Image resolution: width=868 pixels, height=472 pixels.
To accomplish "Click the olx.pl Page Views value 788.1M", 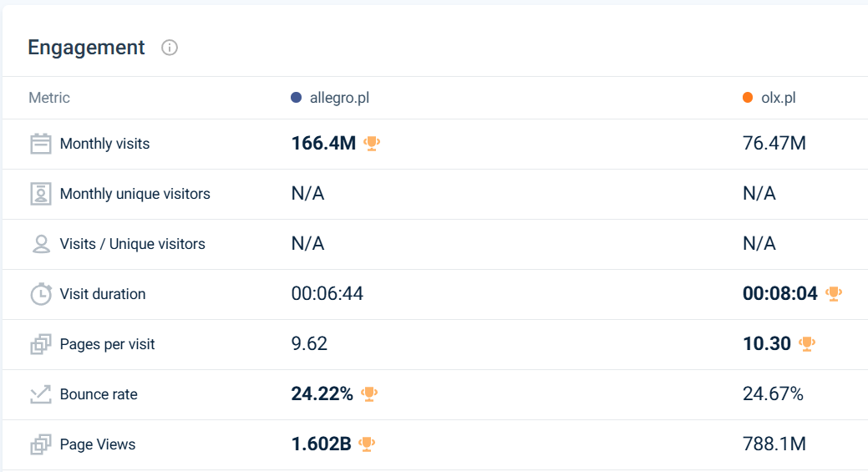I will click(x=774, y=444).
